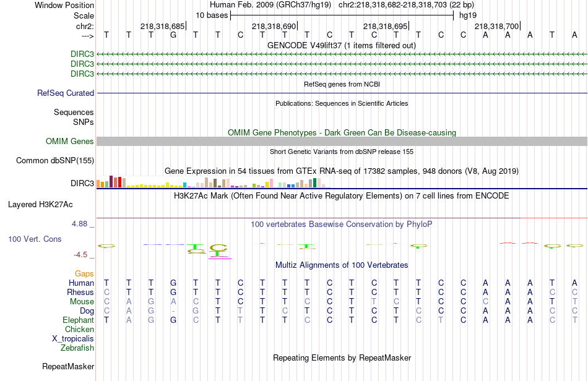Open the GENCODE V49lift37 track title

click(x=342, y=46)
